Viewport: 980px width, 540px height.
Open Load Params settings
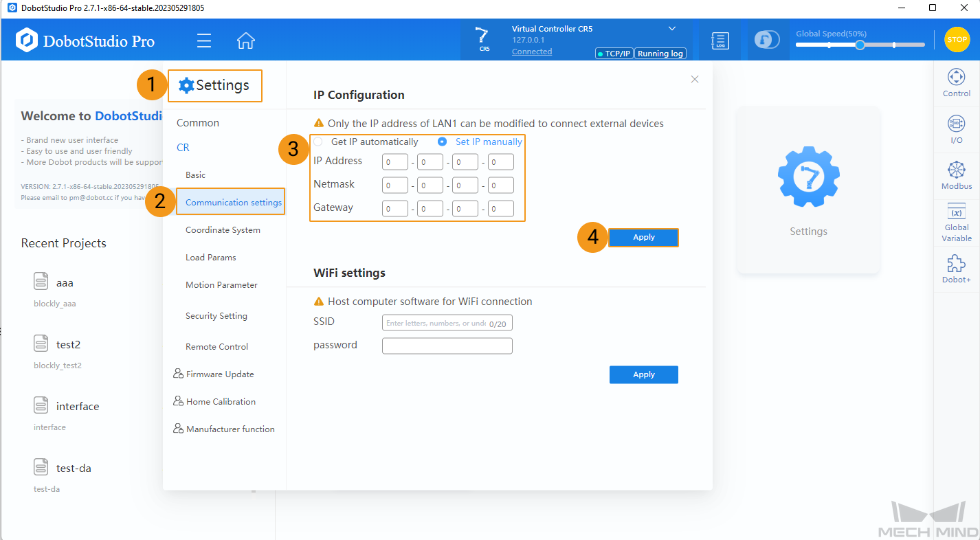pyautogui.click(x=210, y=258)
